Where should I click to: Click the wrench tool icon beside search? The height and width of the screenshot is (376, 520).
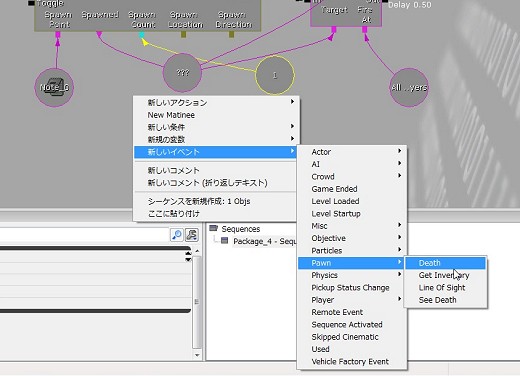pyautogui.click(x=192, y=235)
